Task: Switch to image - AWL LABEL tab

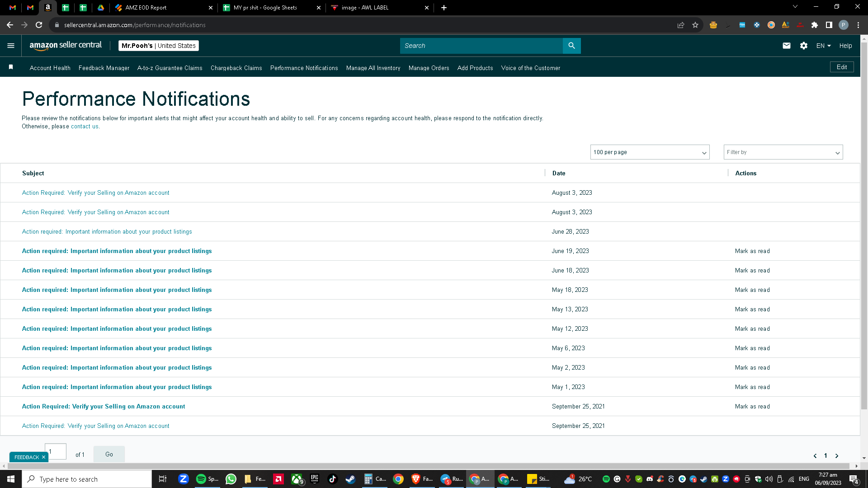Action: pos(375,8)
